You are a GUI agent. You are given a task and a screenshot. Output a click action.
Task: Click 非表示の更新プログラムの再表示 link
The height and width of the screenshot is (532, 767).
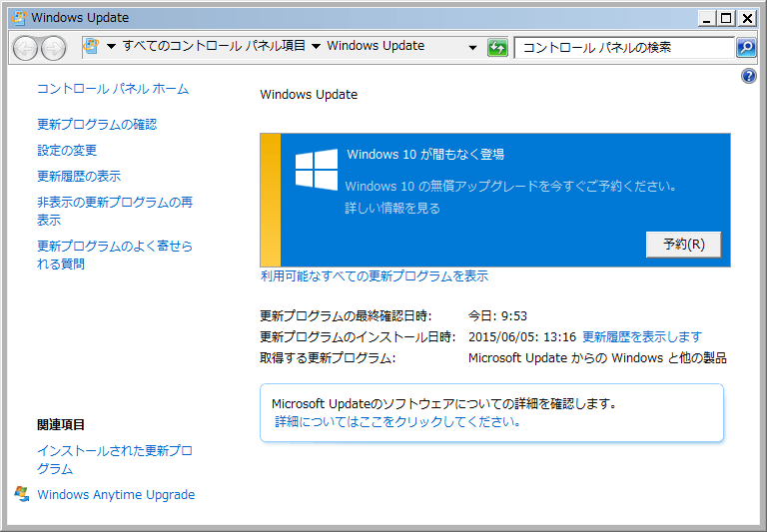(115, 211)
